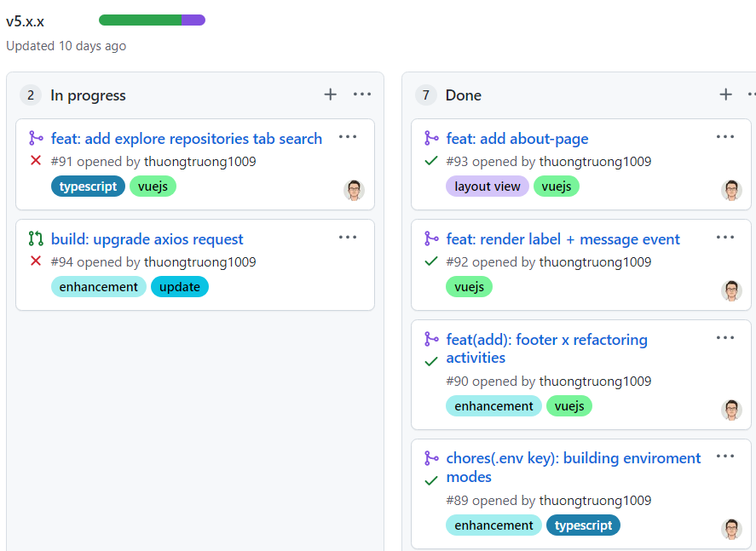This screenshot has width=756, height=551.
Task: Open options menu for explore repositories card
Action: pos(348,137)
